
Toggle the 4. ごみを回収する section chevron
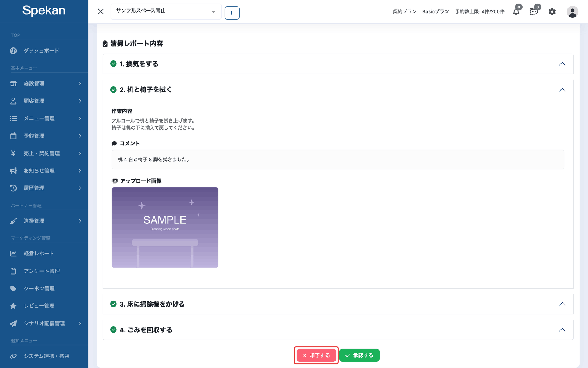tap(562, 330)
